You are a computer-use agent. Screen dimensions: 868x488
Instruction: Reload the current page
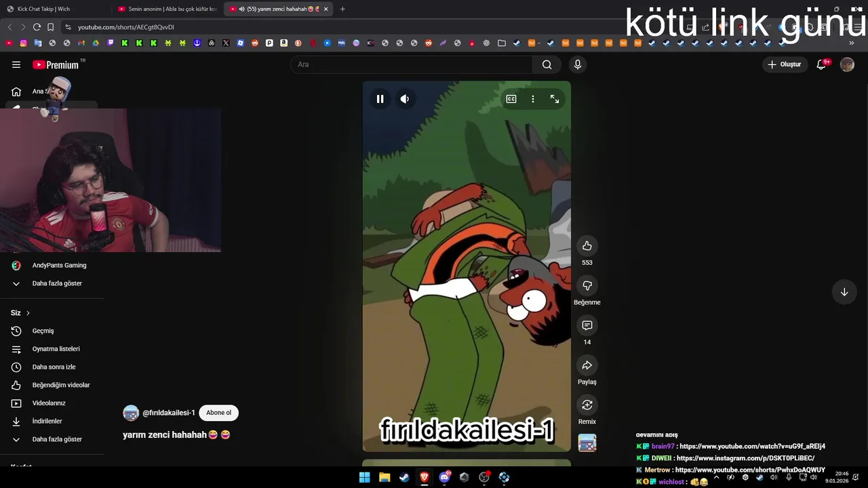tap(37, 27)
